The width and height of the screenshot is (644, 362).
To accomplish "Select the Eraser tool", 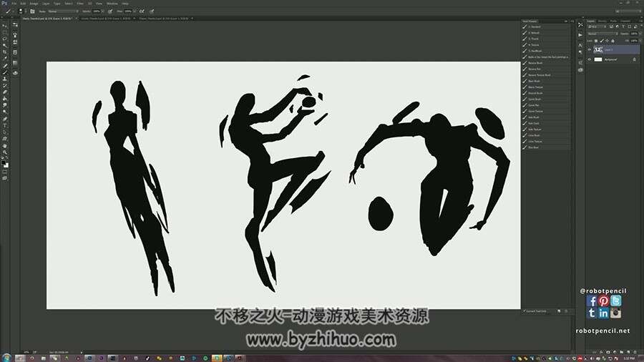I will coord(5,92).
